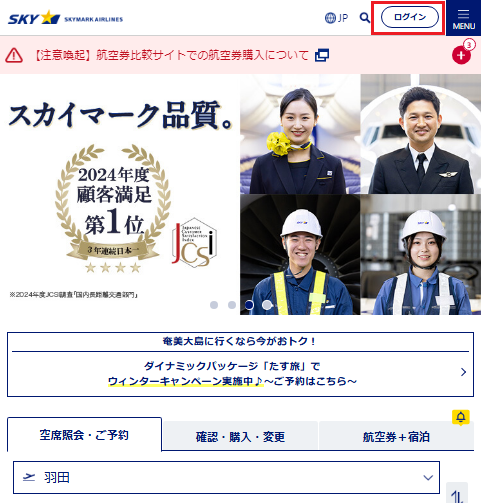The image size is (482, 503).
Task: Click the yellow bell notification icon
Action: pos(461,417)
